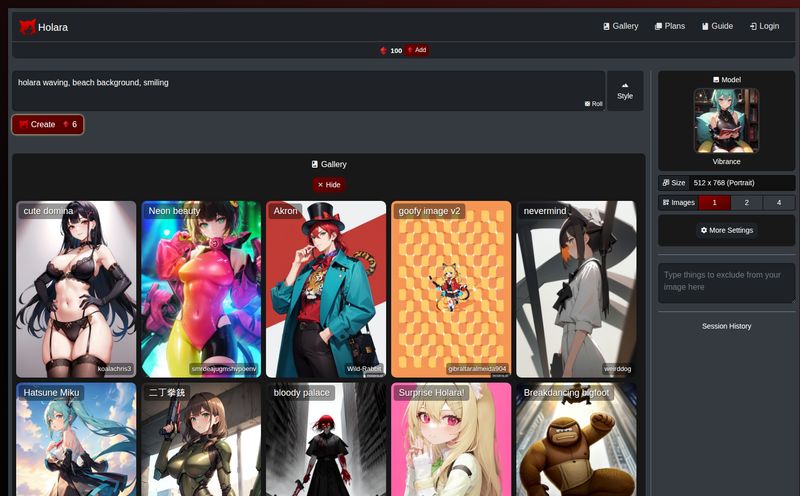Click the Roll dice button
This screenshot has height=496, width=800.
click(593, 104)
